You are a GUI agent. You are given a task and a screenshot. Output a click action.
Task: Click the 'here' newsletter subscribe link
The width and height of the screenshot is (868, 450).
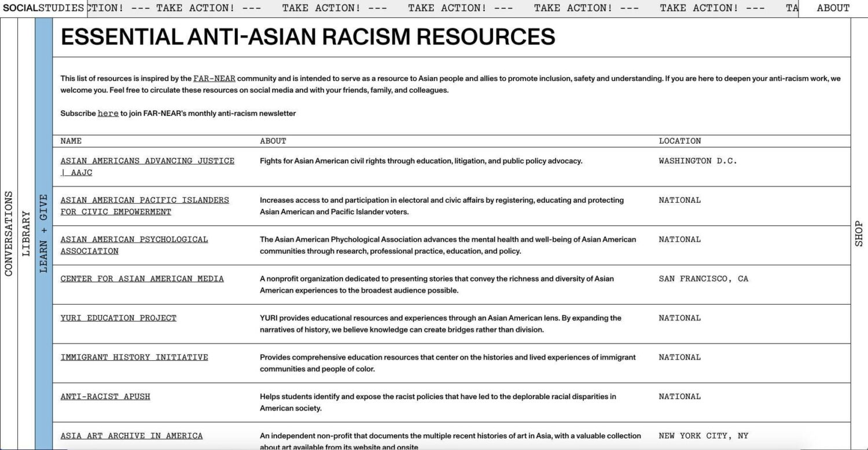click(x=108, y=114)
